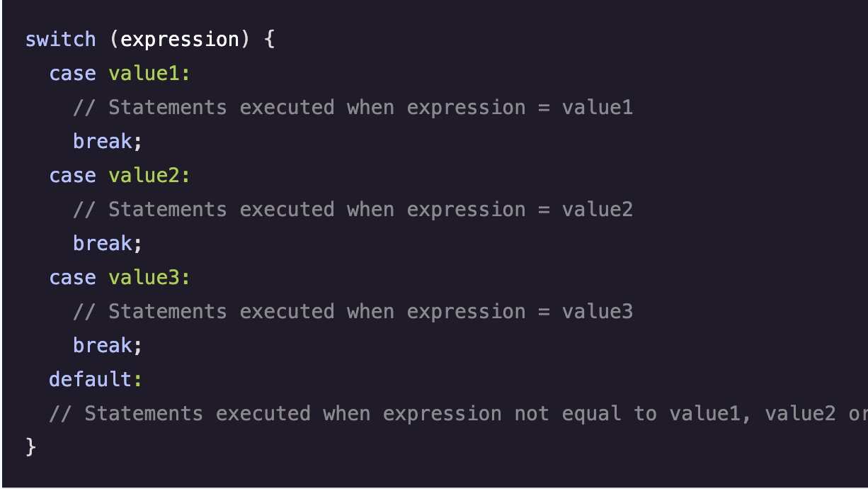Click the word expression inside the parentheses

pyautogui.click(x=180, y=39)
